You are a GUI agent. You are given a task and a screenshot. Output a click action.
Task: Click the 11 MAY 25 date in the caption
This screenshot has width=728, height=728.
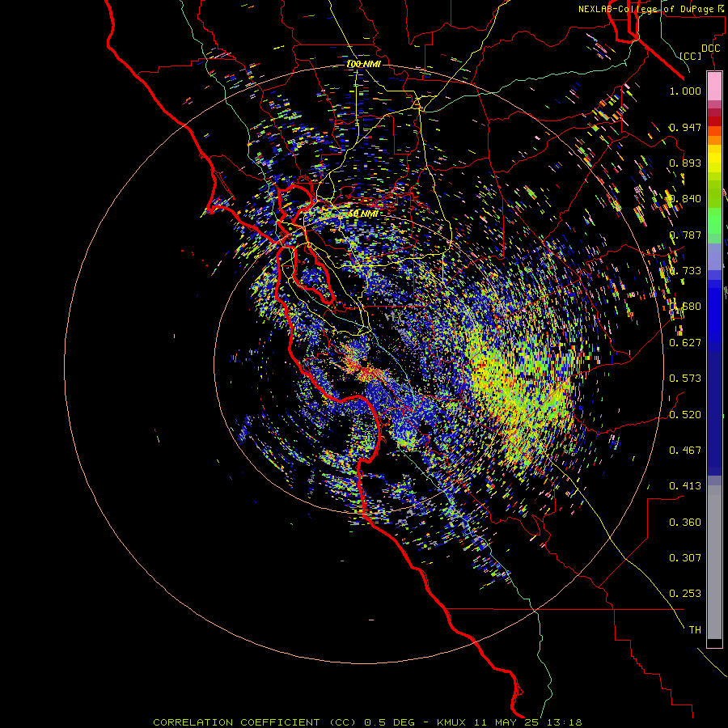506,722
